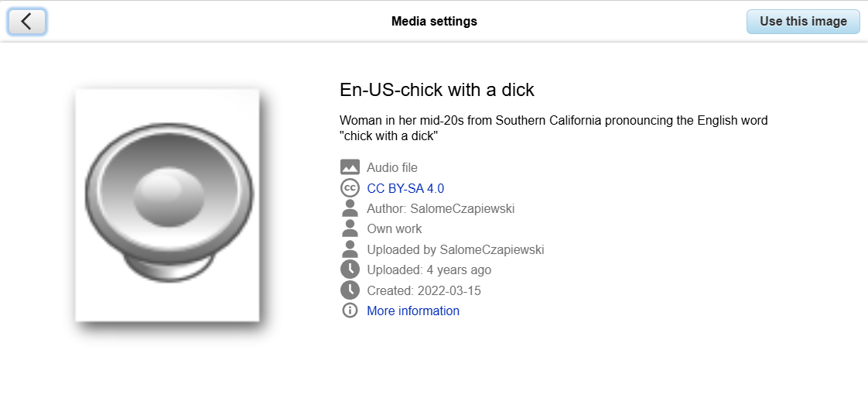
Task: Click the clock icon next to Uploaded
Action: click(350, 270)
